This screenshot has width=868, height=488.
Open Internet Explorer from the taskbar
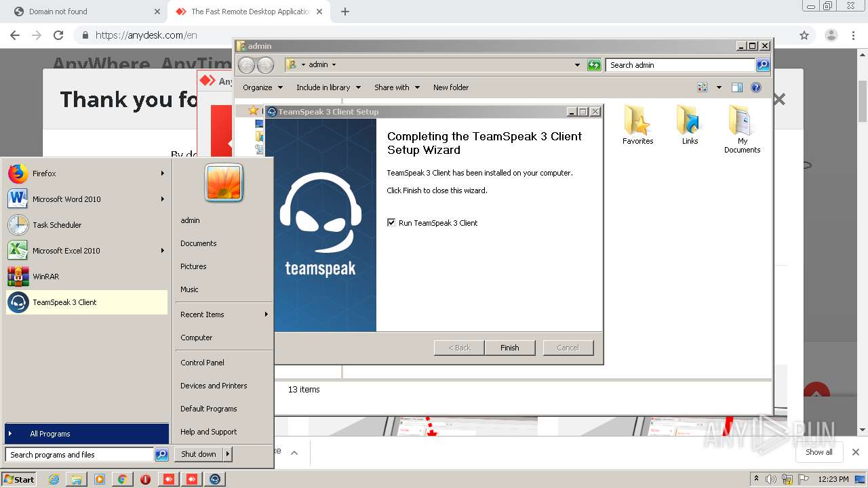pyautogui.click(x=54, y=479)
